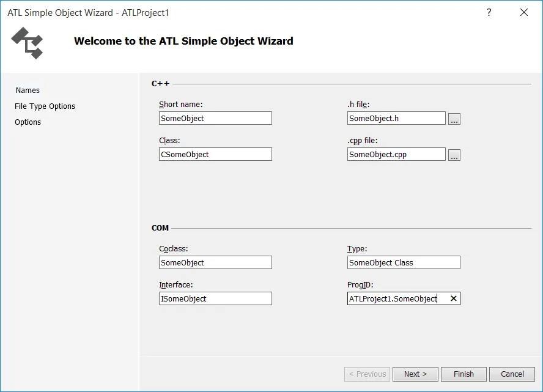Click the ATL wizard logo icon
This screenshot has height=392, width=543.
point(27,43)
